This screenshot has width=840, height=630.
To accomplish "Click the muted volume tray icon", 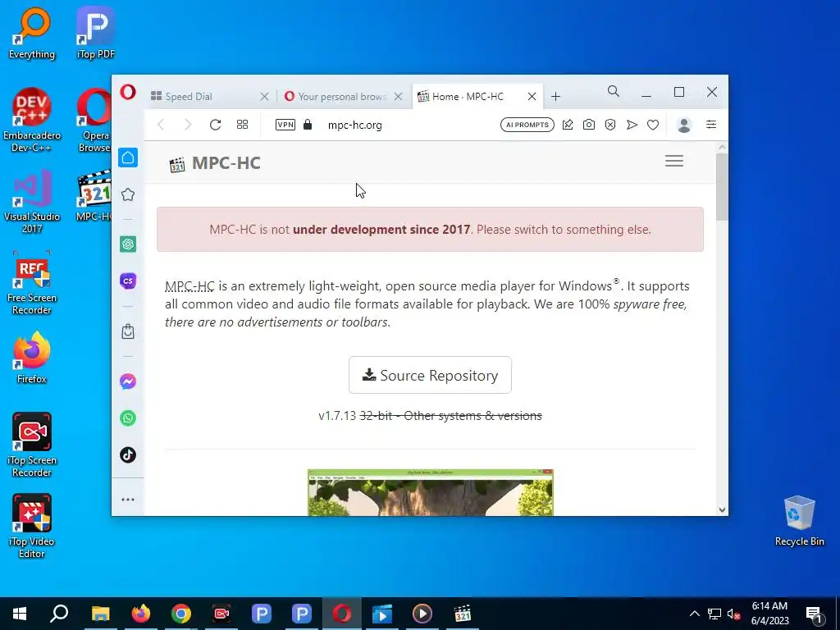I will 733,614.
